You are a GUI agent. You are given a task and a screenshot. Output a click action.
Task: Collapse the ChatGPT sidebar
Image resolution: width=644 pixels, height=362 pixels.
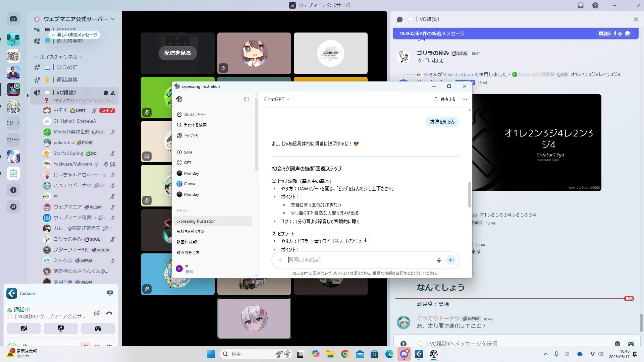tap(246, 99)
